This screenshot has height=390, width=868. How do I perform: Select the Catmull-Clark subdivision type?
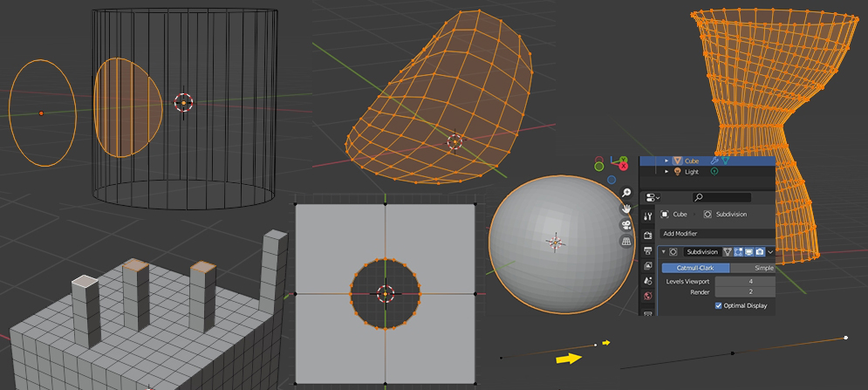(695, 268)
